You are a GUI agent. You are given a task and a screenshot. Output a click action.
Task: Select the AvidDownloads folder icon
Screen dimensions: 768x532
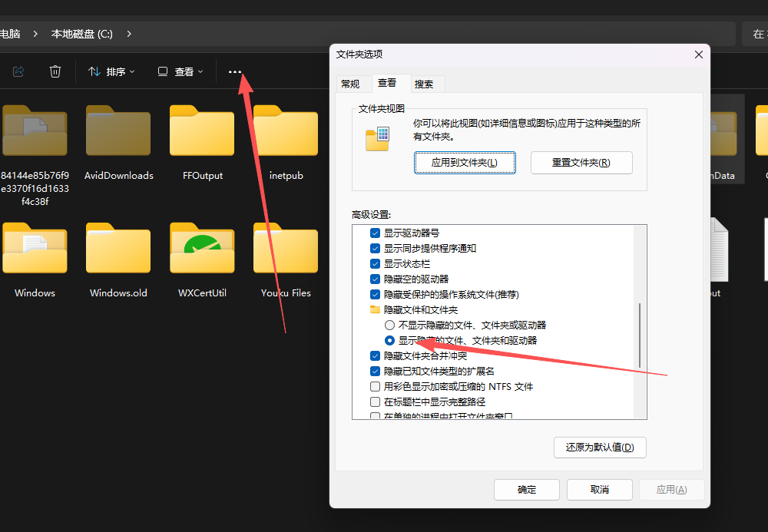pos(118,131)
